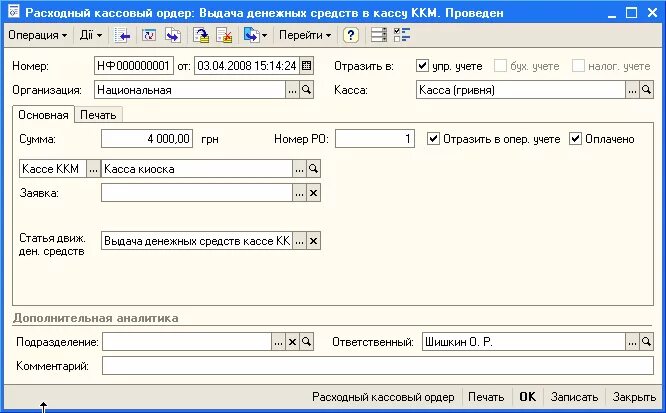The height and width of the screenshot is (413, 666).
Task: Open Организация selection ellipsis button
Action: pyautogui.click(x=292, y=90)
